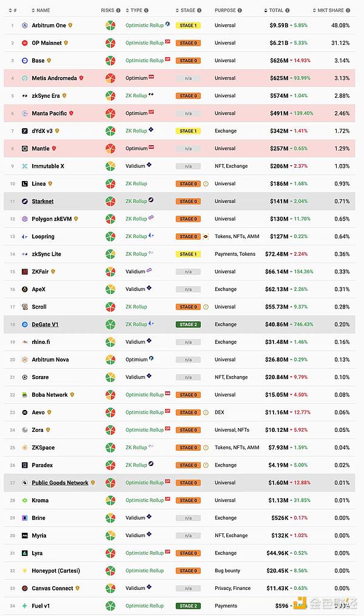Sort table by TOTAL column
Viewport: 364px width, 616px height.
[276, 10]
